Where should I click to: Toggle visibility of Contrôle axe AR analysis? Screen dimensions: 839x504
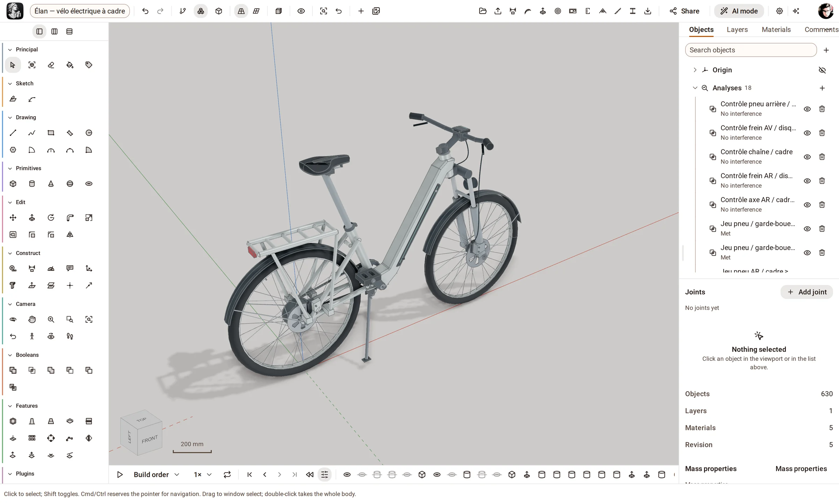coord(807,205)
